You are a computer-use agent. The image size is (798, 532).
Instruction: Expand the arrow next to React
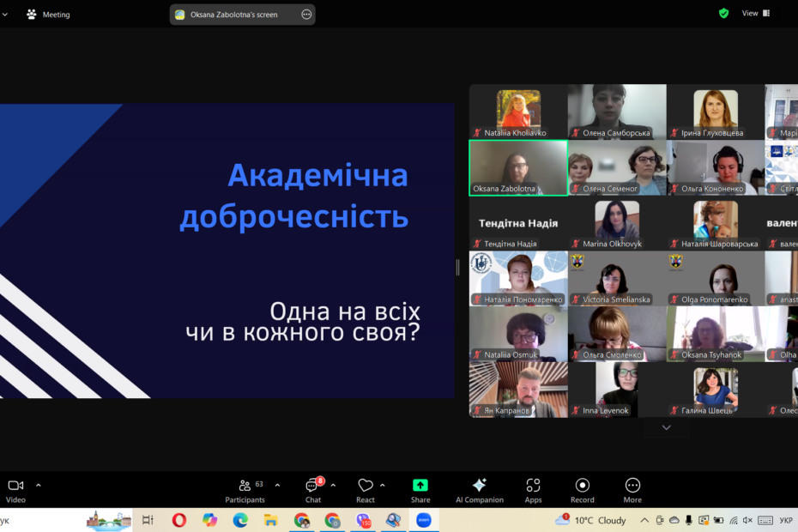(382, 485)
